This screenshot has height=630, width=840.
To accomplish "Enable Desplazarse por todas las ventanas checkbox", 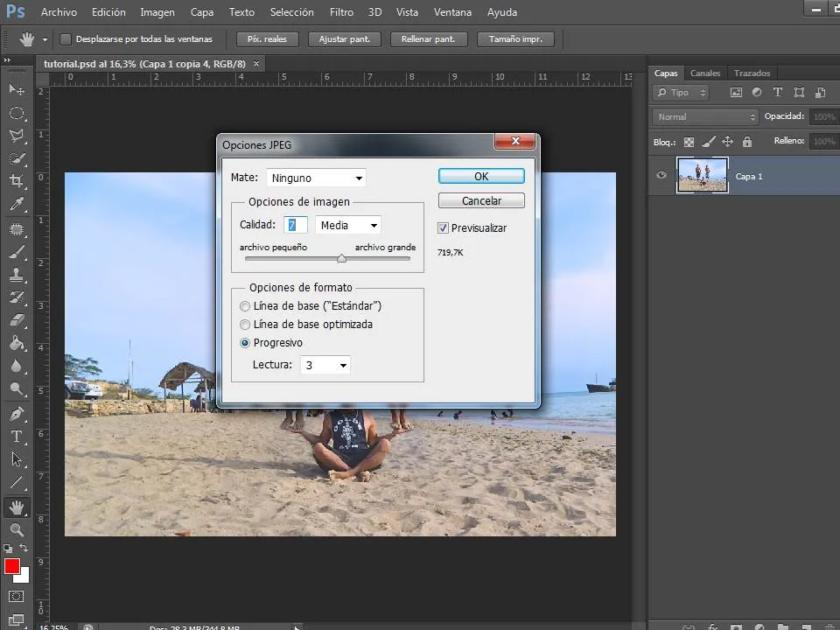I will click(66, 39).
